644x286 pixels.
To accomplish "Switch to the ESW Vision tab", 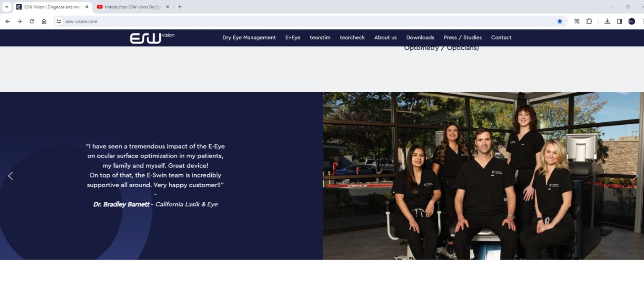I will pyautogui.click(x=52, y=7).
